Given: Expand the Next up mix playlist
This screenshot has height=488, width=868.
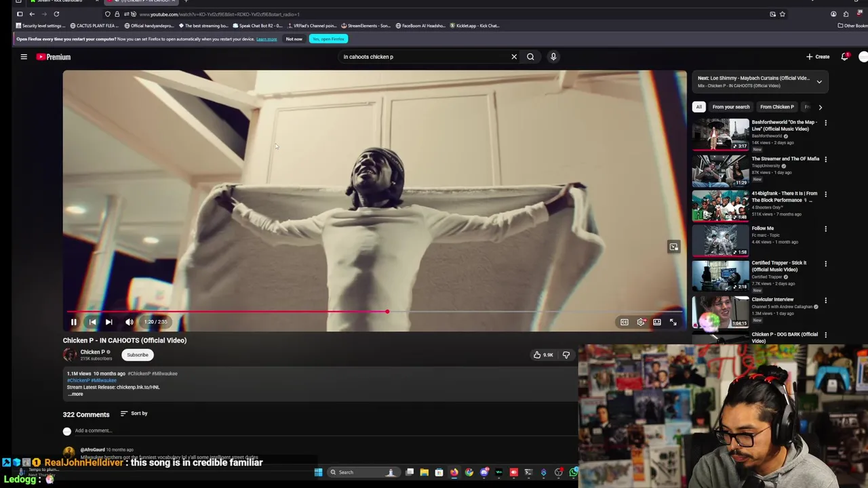Looking at the screenshot, I should pyautogui.click(x=819, y=82).
